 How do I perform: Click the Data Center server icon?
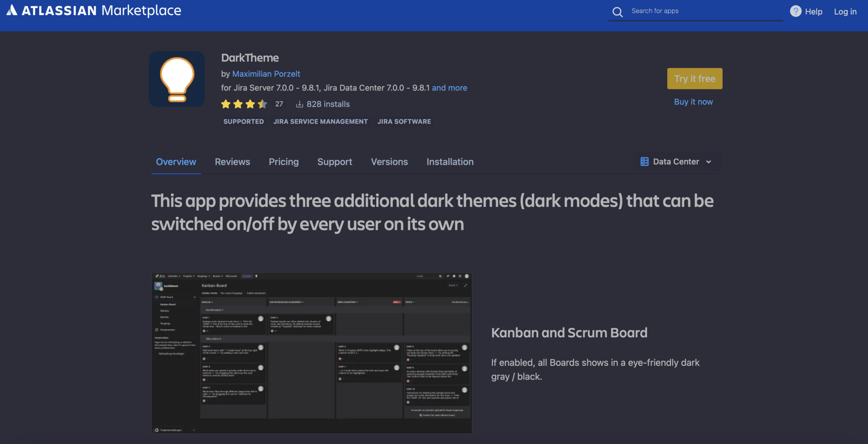[645, 162]
